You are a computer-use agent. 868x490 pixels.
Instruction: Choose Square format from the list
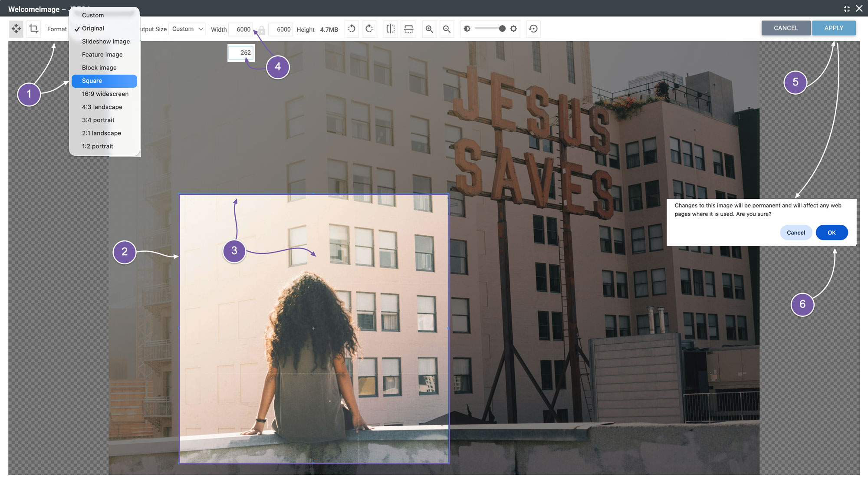point(104,81)
